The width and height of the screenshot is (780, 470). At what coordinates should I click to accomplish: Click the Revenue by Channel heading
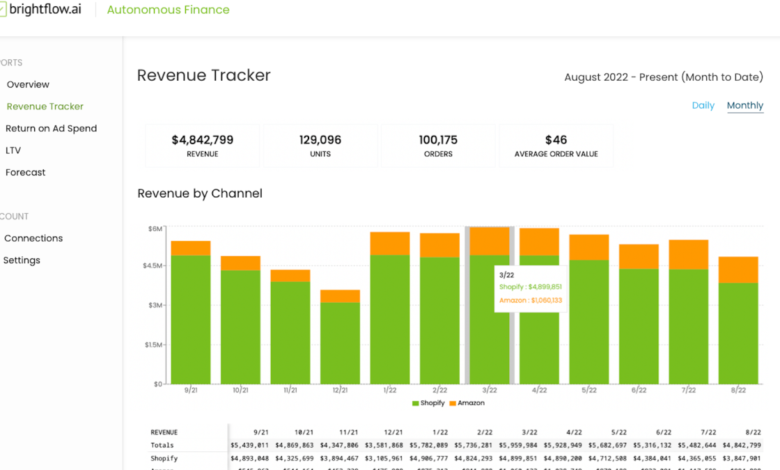tap(200, 193)
